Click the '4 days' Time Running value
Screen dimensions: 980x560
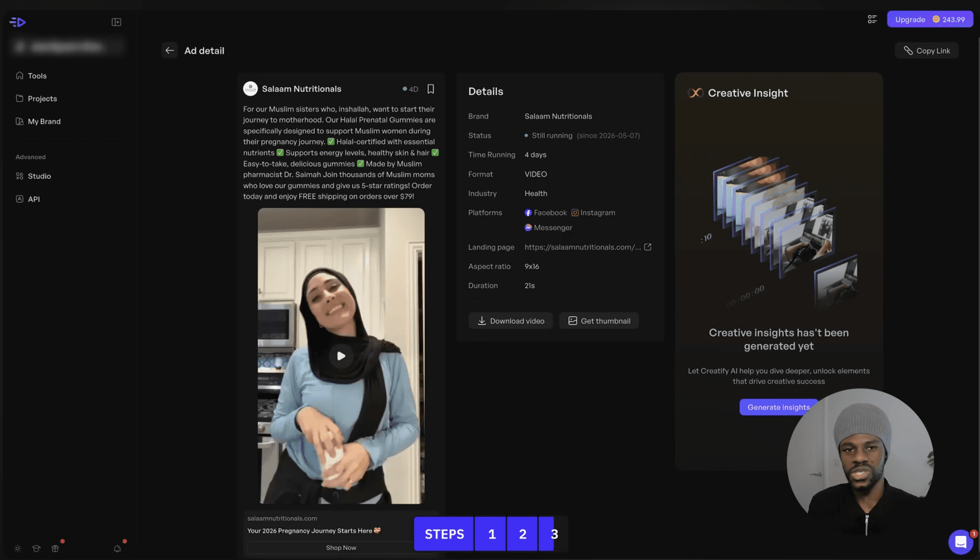pos(536,155)
